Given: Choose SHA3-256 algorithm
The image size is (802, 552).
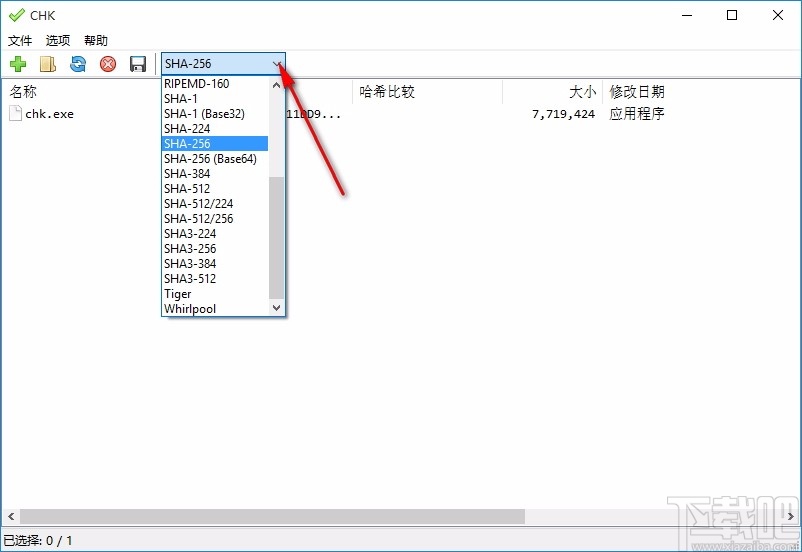Looking at the screenshot, I should click(x=215, y=249).
